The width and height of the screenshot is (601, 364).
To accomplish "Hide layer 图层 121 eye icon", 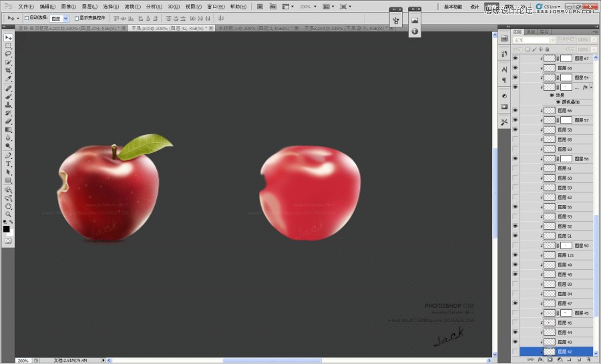I will [x=515, y=255].
